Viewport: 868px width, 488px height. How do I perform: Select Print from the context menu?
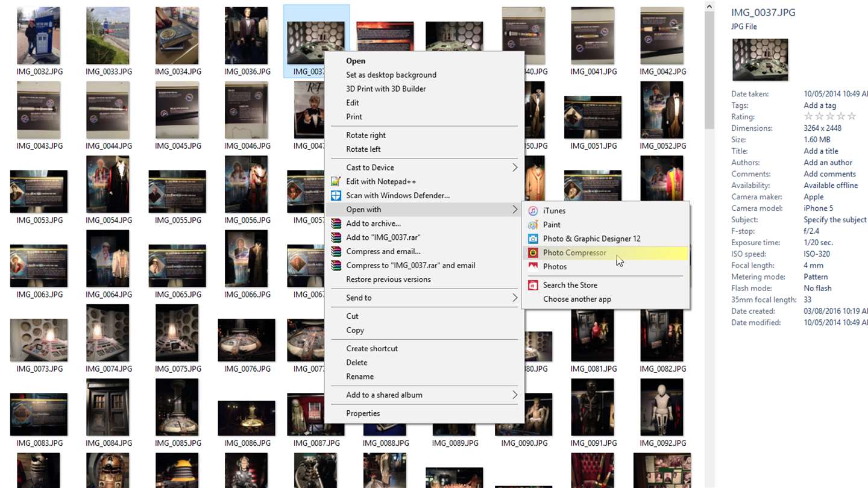tap(354, 117)
